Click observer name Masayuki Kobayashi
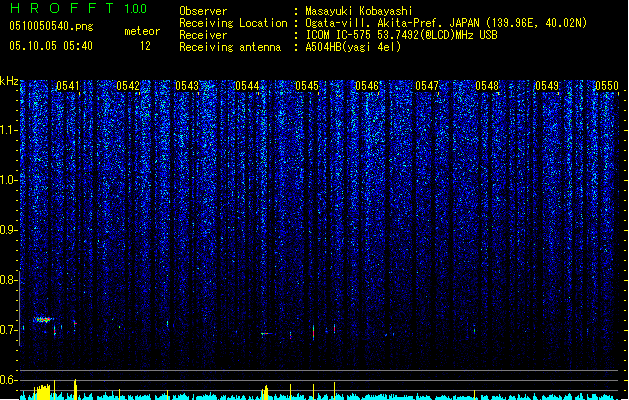Screen dimensions: 629x400 [x=359, y=11]
